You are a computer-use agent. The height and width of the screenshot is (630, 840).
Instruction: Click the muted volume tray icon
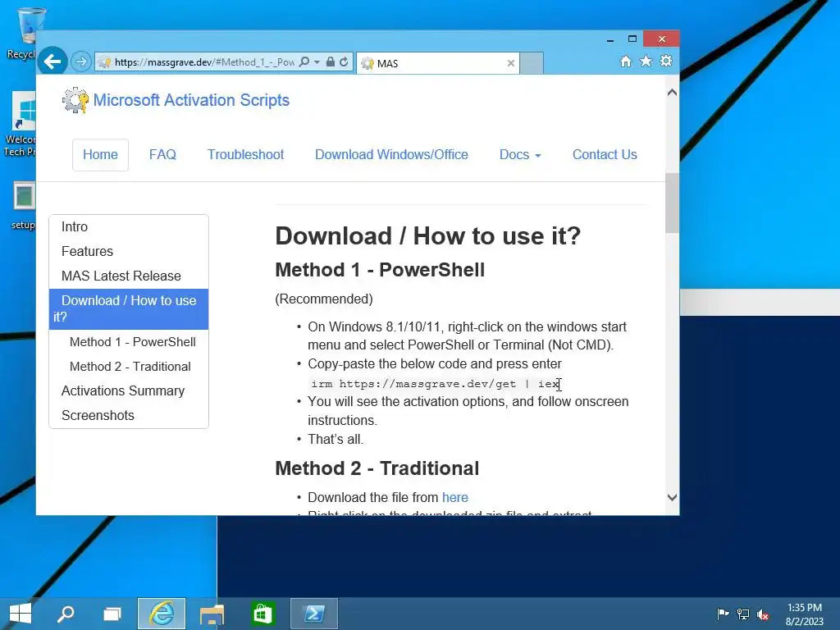tap(763, 614)
